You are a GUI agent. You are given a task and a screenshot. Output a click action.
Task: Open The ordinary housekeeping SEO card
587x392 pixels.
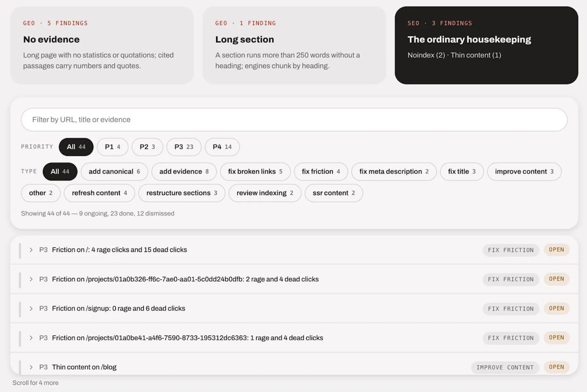click(486, 45)
